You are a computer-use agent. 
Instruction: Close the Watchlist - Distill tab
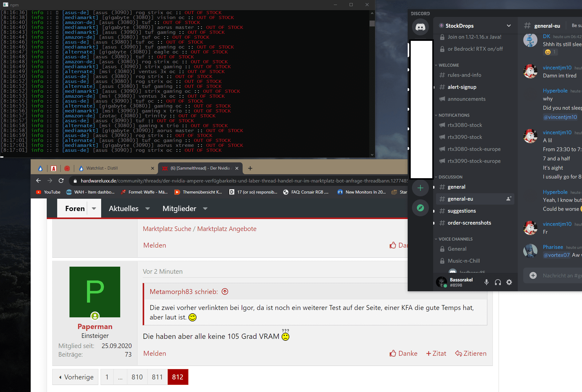coord(152,168)
